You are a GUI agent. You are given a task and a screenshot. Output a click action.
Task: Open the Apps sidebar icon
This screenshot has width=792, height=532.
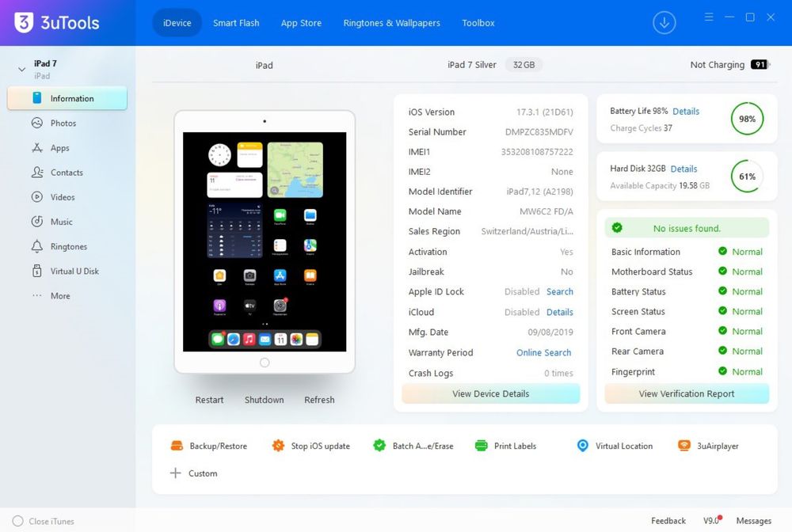(x=37, y=147)
